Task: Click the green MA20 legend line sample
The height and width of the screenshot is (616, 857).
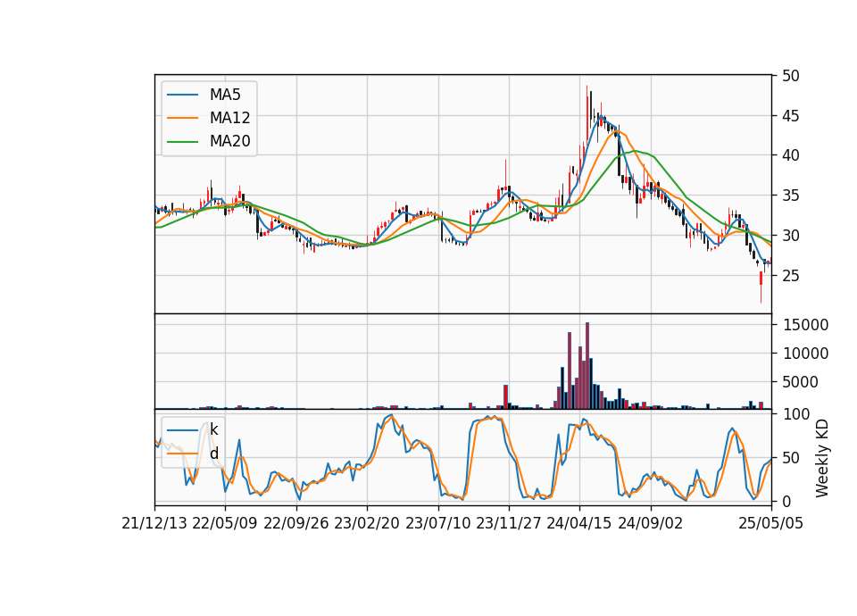Action: point(182,142)
